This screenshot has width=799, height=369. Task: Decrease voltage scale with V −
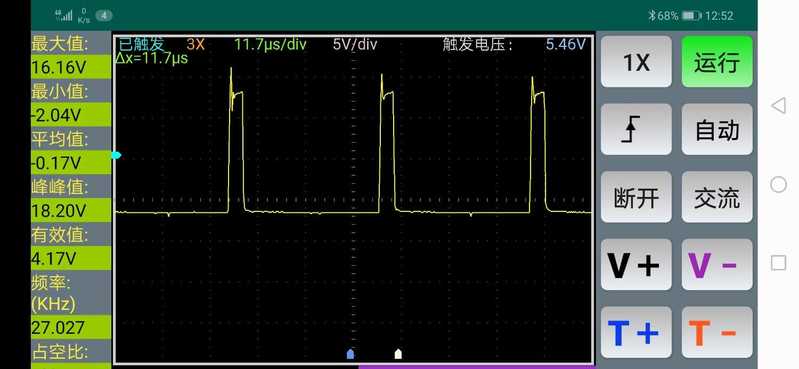pos(717,265)
